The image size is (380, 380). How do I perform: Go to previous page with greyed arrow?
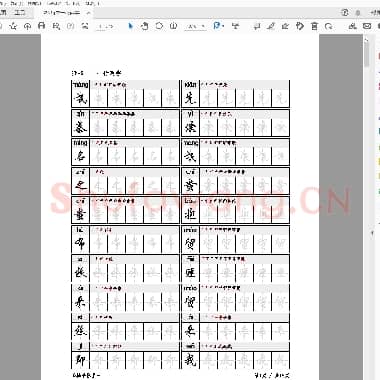point(71,26)
